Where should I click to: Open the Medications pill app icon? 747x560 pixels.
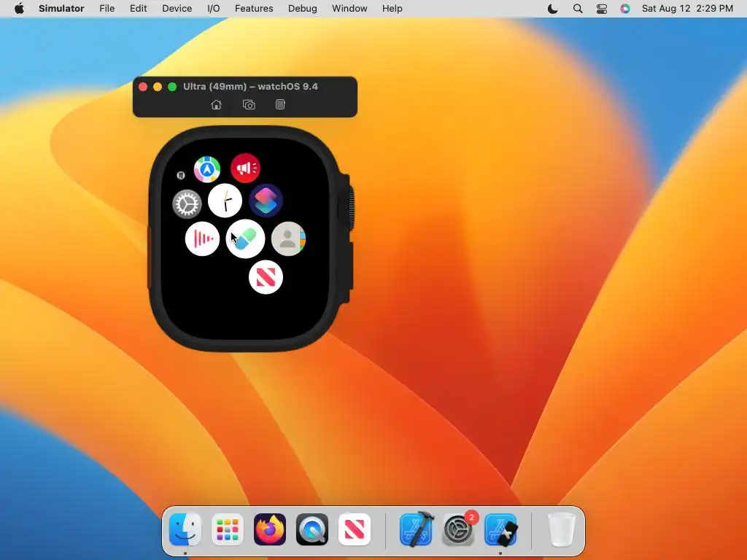pyautogui.click(x=245, y=238)
